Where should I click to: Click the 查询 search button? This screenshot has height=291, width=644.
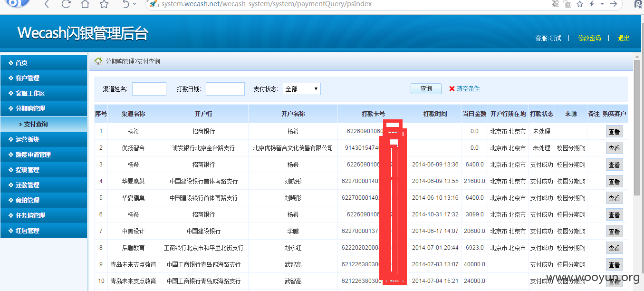[426, 88]
